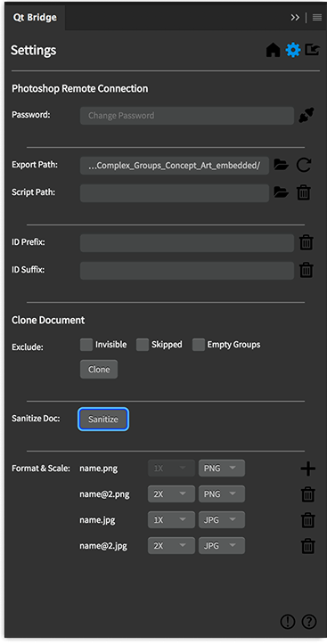Browse folder for Export Path
The width and height of the screenshot is (327, 644).
(281, 165)
